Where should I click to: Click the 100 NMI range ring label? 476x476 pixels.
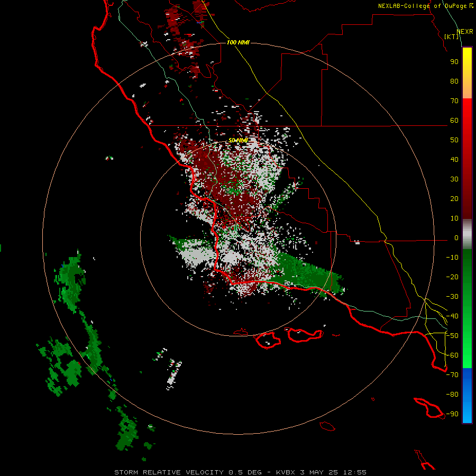[238, 42]
